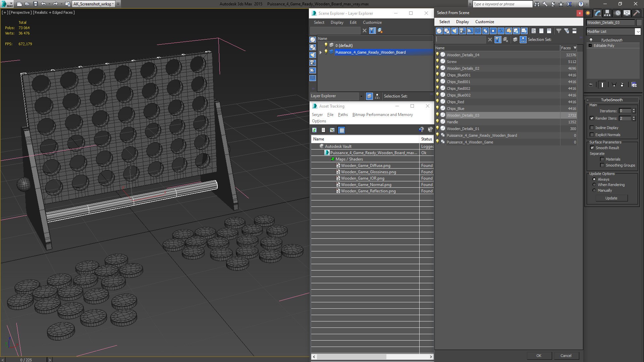Toggle Display Cameras filter in Select From Scene
Image resolution: width=644 pixels, height=362 pixels.
[x=462, y=31]
